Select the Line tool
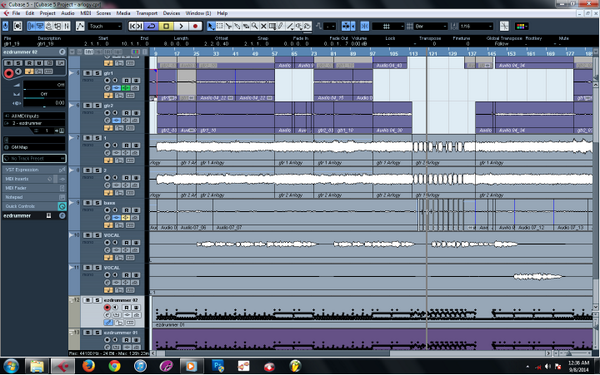 (x=290, y=26)
